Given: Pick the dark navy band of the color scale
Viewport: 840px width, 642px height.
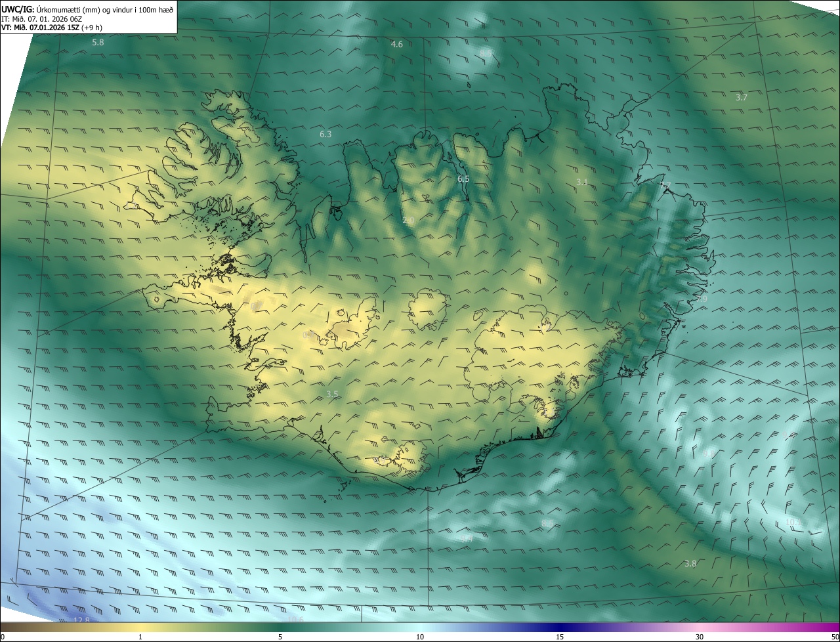Looking at the screenshot, I should [x=560, y=627].
